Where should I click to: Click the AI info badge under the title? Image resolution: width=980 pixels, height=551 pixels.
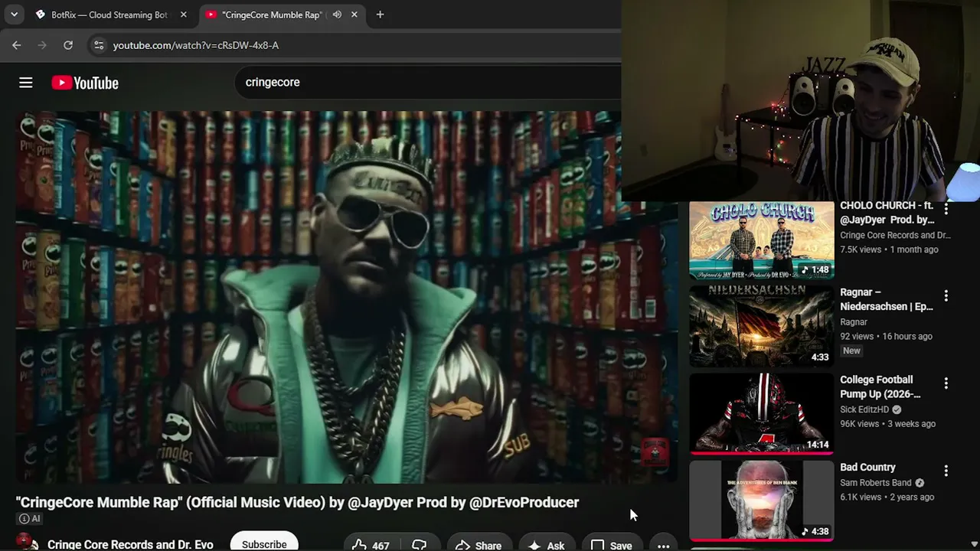[x=30, y=519]
